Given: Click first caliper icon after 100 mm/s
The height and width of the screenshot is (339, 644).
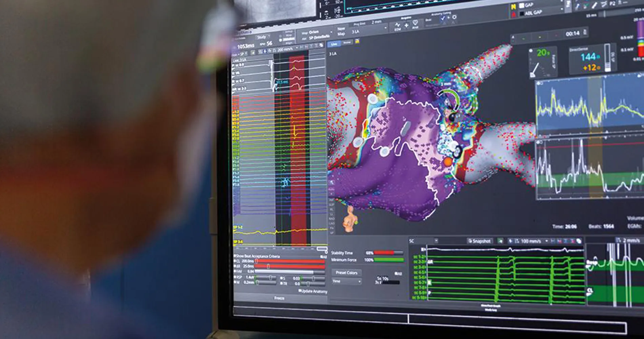Looking at the screenshot, I should coord(553,241).
